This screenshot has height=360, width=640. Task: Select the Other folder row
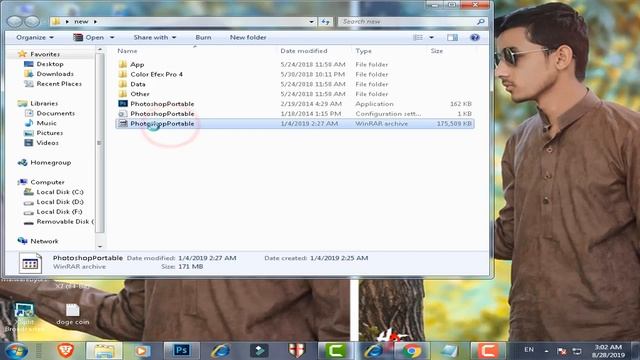(x=295, y=94)
